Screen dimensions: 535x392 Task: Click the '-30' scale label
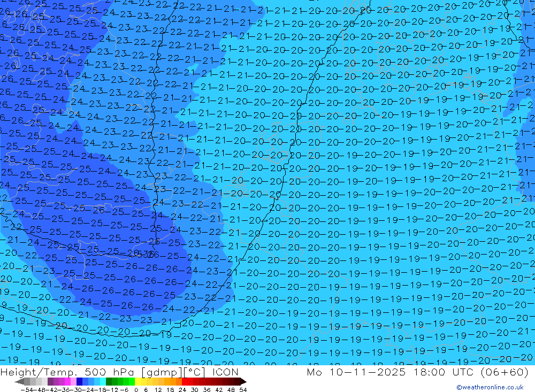(x=76, y=390)
